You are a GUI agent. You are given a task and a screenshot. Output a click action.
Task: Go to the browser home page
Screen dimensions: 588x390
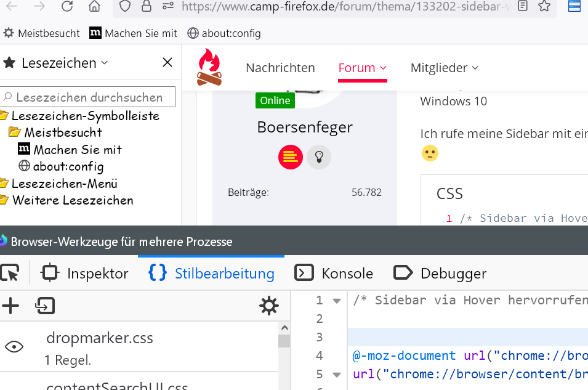click(x=94, y=7)
